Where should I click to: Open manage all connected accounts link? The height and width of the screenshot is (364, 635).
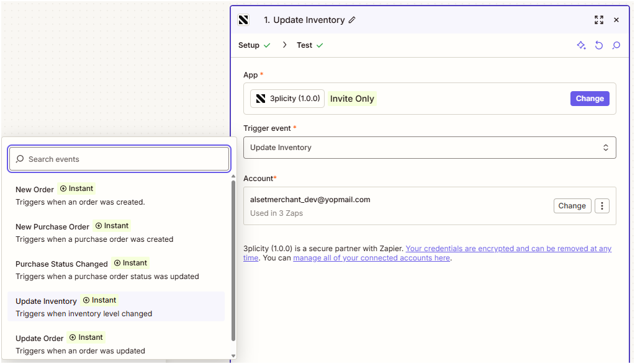click(x=371, y=258)
